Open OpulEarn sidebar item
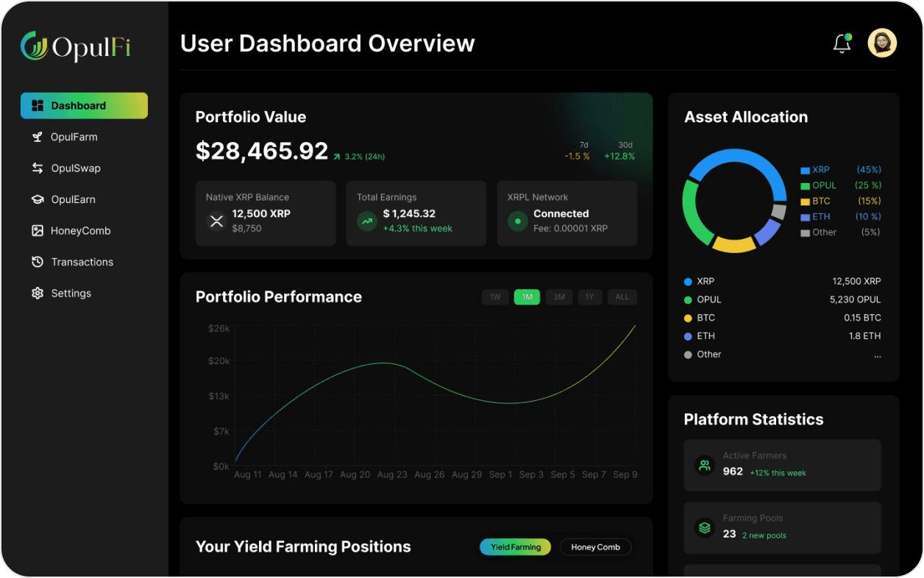This screenshot has height=578, width=924. tap(84, 199)
